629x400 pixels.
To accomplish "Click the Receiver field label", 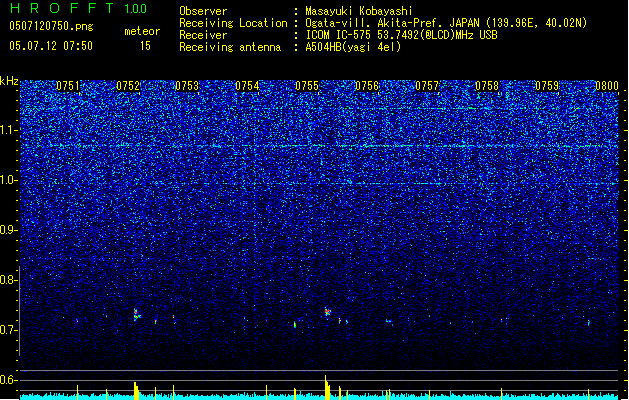I will point(203,35).
